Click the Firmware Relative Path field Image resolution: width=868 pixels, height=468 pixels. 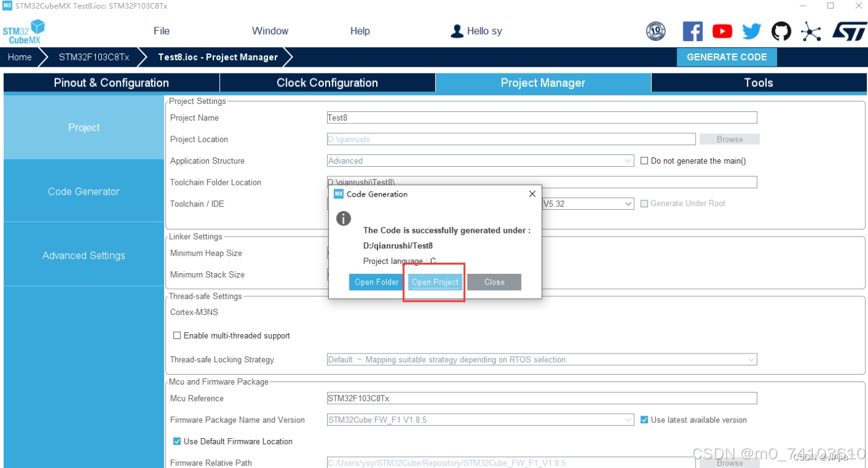click(x=511, y=462)
